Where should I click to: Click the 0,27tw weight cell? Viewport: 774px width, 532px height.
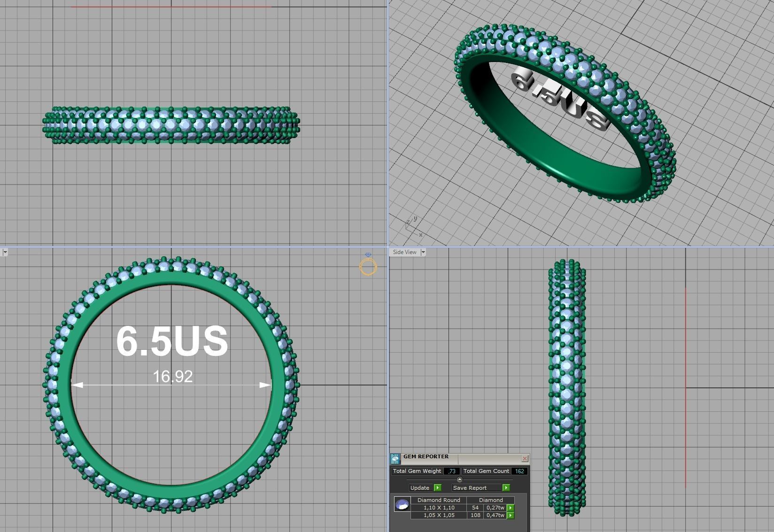[x=495, y=508]
